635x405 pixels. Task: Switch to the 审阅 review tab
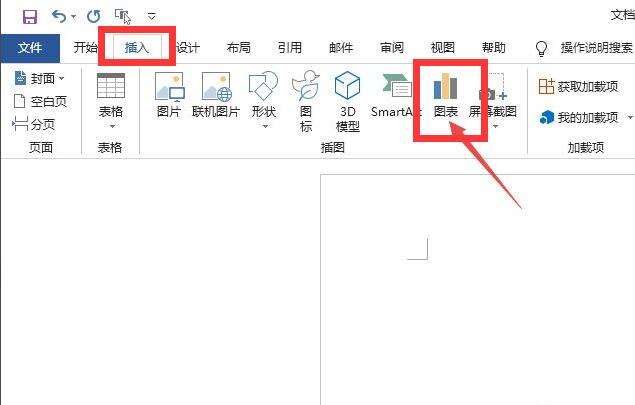point(392,48)
